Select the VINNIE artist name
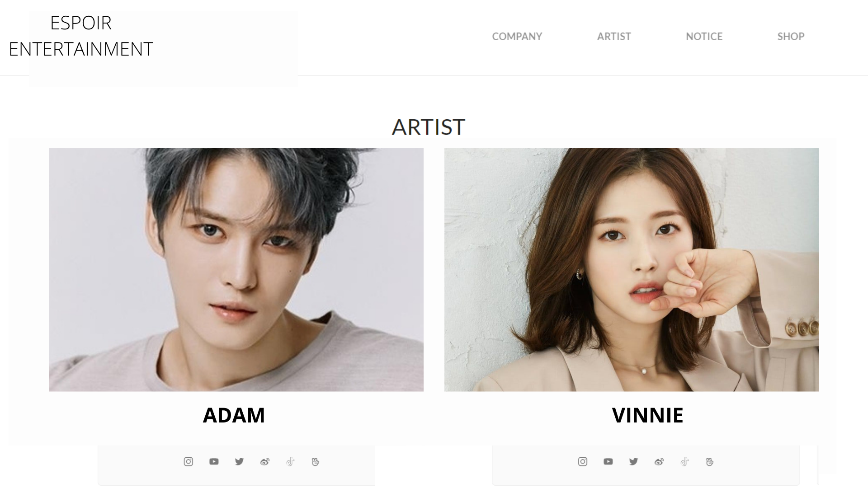Screen dimensions: 868x488 [647, 415]
